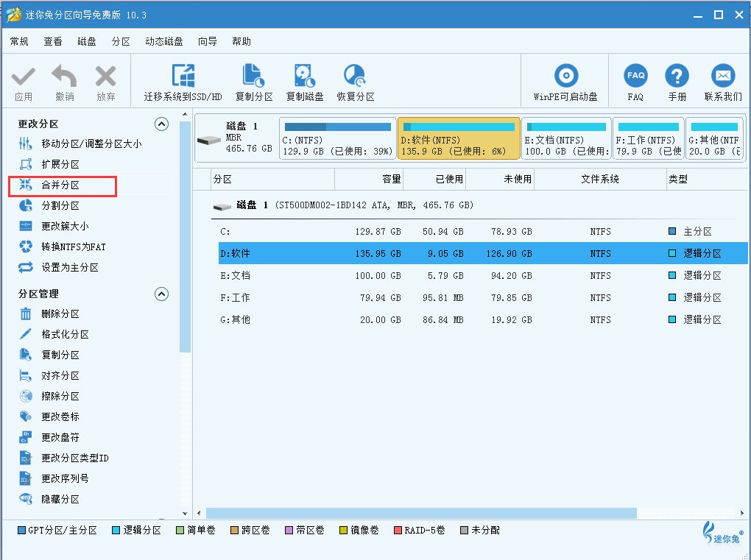Click the cyan logical swatch in E:文档 row

coord(672,275)
